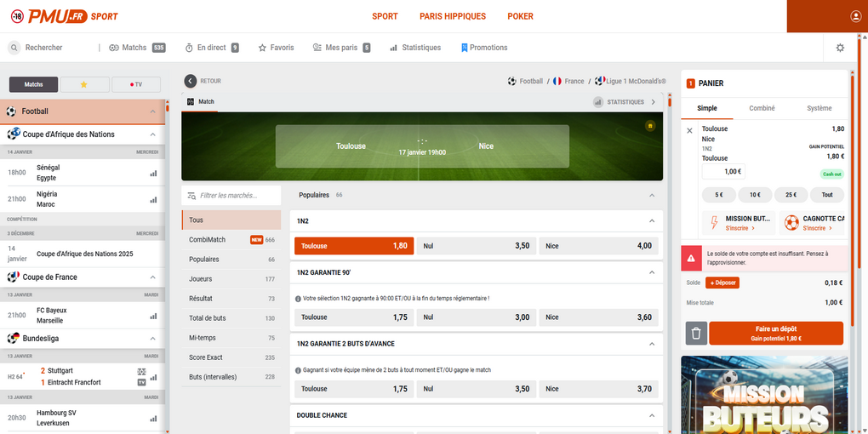Open stats icon for FC Bayeux Marseille
Image resolution: width=868 pixels, height=434 pixels.
(153, 316)
